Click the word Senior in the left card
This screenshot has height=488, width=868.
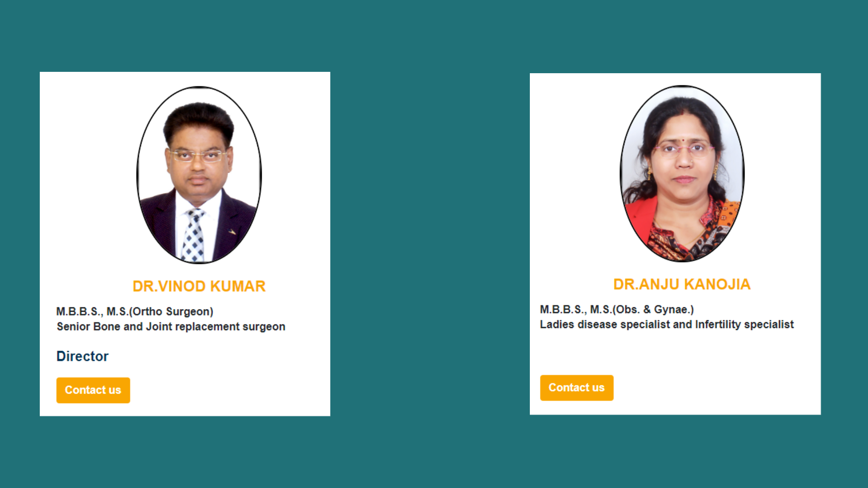73,327
